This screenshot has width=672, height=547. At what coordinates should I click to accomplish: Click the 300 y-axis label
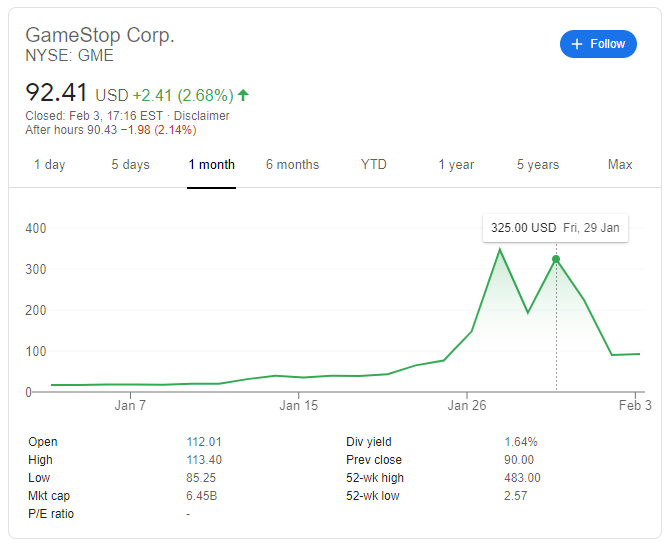click(36, 270)
